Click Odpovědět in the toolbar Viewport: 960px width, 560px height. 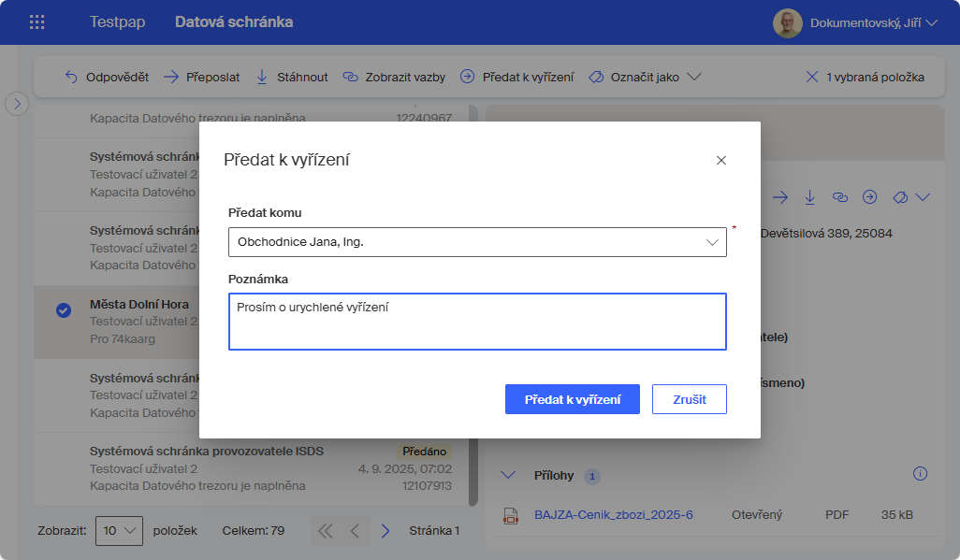pos(107,78)
